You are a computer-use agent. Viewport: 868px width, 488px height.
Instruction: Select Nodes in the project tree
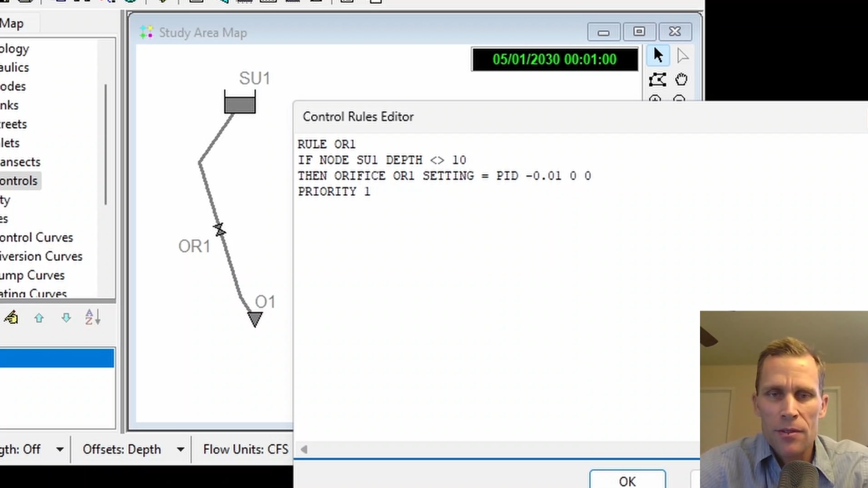[13, 86]
